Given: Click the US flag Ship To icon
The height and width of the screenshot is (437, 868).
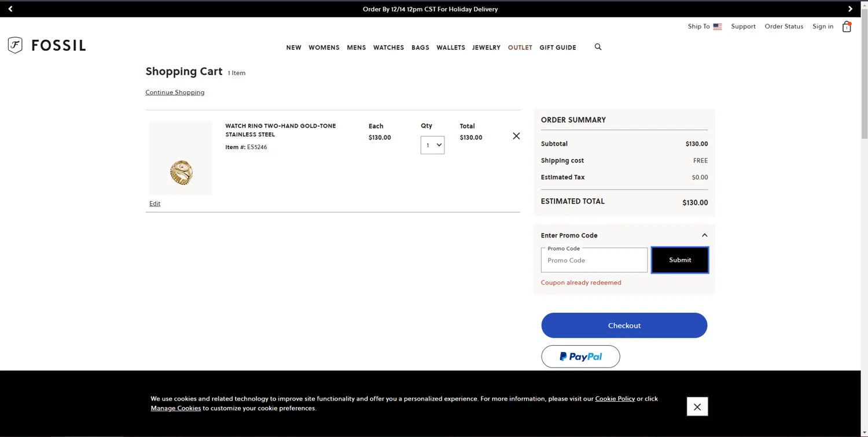Looking at the screenshot, I should pyautogui.click(x=718, y=27).
